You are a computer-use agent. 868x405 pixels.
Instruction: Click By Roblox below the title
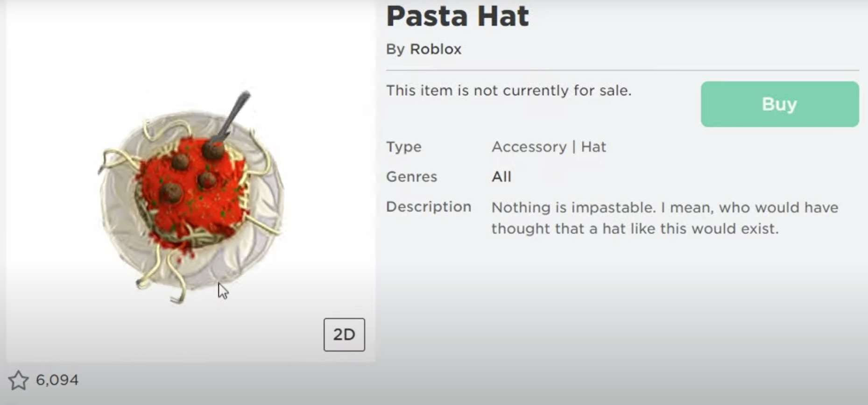tap(423, 49)
